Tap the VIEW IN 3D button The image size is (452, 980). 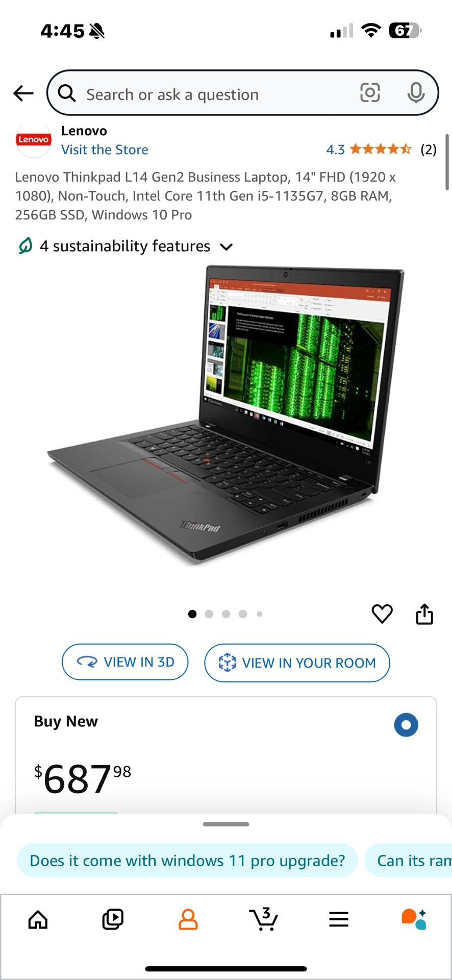(125, 662)
